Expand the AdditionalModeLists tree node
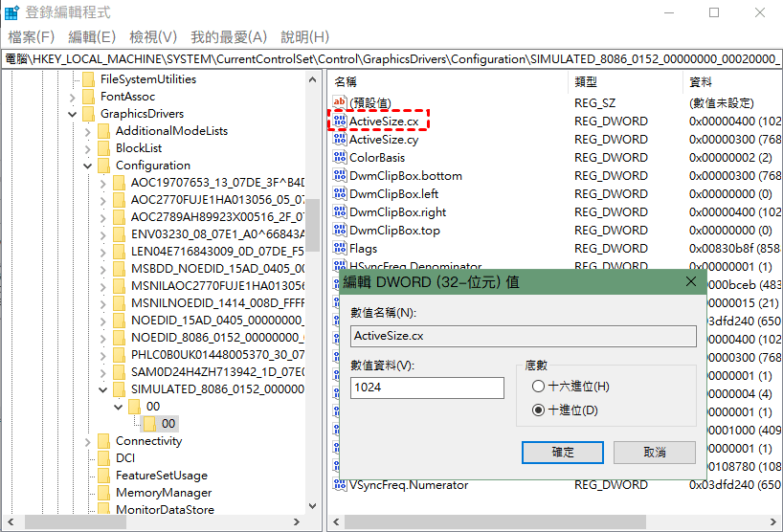Screen dimensions: 783x532 pyautogui.click(x=88, y=132)
